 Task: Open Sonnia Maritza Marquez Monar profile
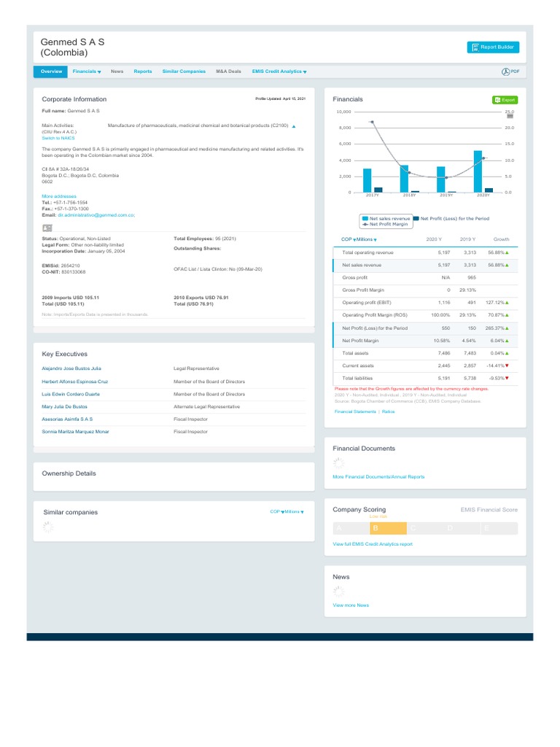pyautogui.click(x=75, y=432)
